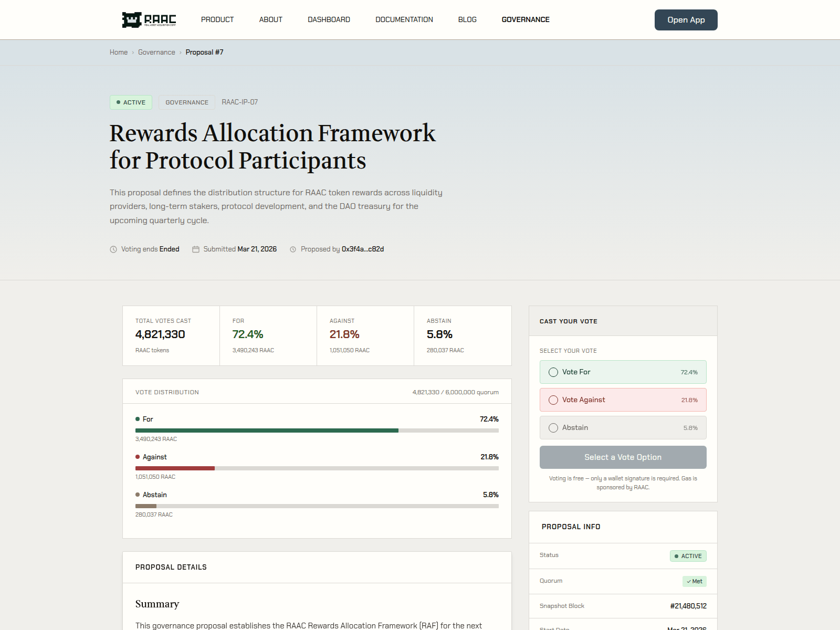This screenshot has width=840, height=630.
Task: Click the Proposal #7 breadcrumb text
Action: [204, 52]
